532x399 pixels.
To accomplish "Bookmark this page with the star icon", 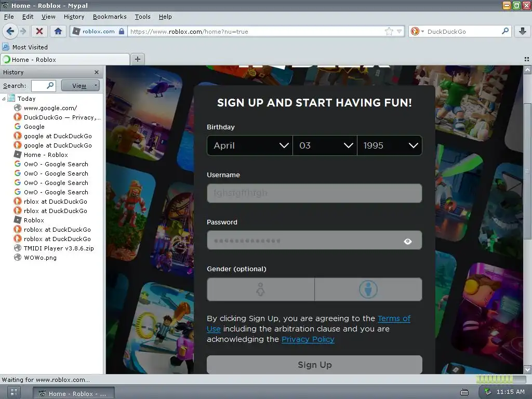I will click(x=389, y=32).
